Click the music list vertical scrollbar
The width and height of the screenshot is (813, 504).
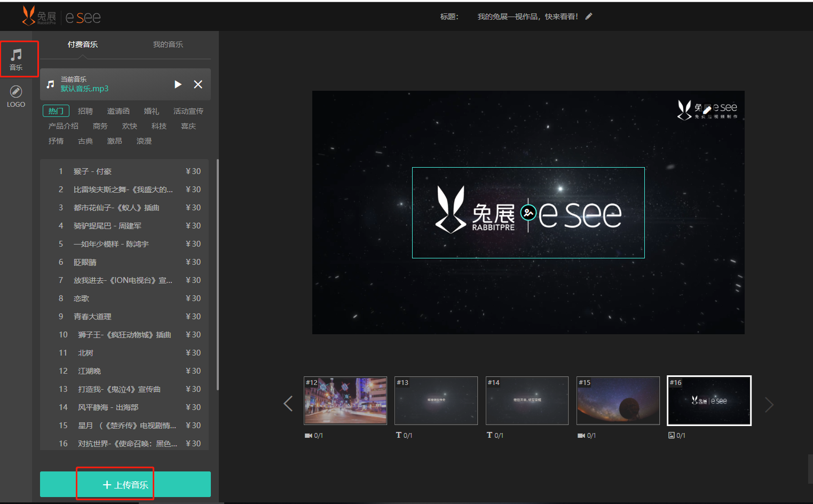coord(218,274)
